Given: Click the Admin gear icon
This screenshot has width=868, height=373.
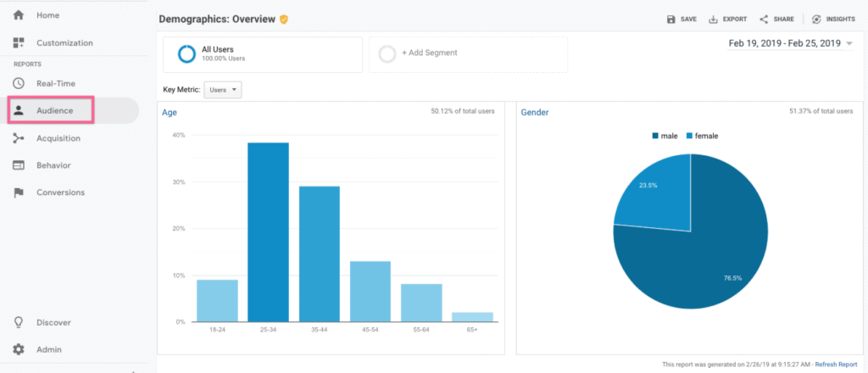Looking at the screenshot, I should click(x=19, y=349).
